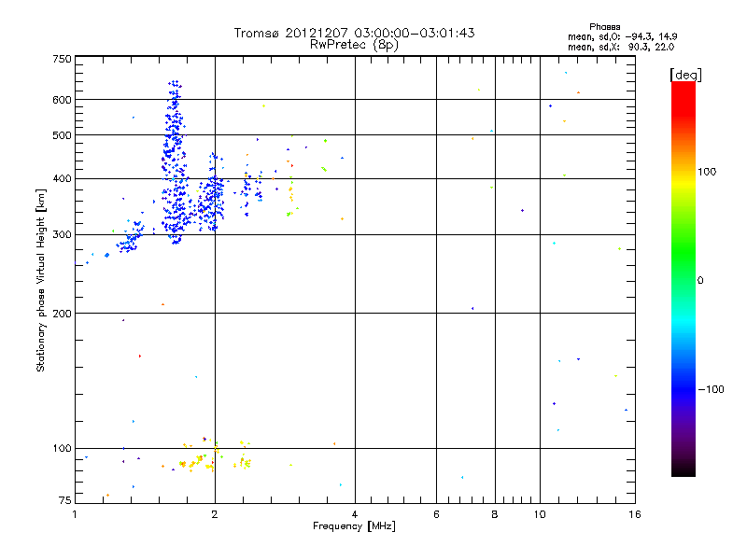Click the tall blue echo cluster near 1.6 MHz
This screenshot has width=747, height=560.
(x=175, y=161)
